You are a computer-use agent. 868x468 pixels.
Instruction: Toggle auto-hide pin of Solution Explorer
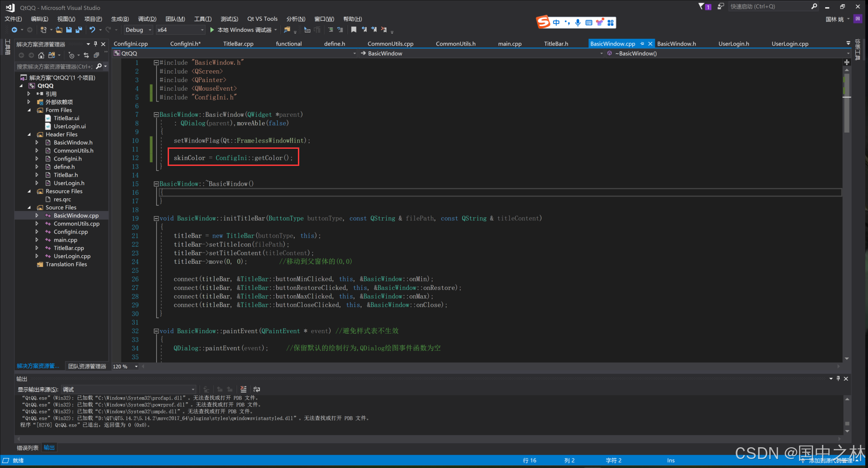[96, 44]
